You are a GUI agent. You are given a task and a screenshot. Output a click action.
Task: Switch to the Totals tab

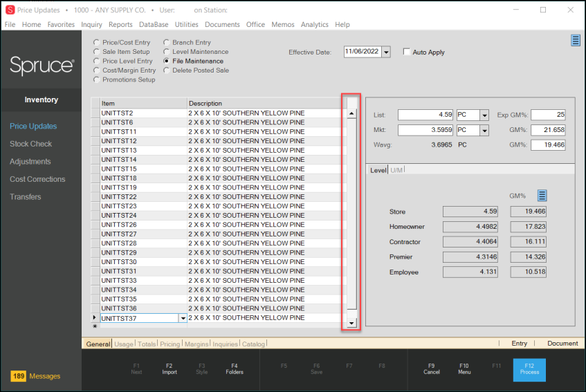pos(147,344)
